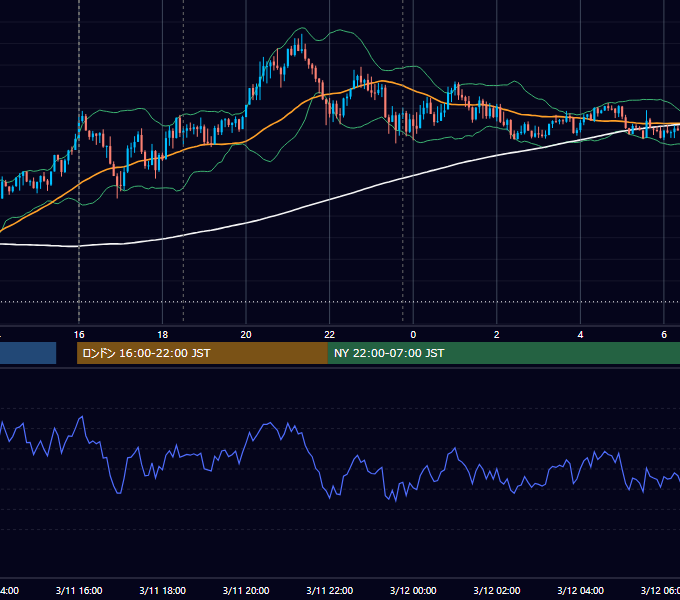This screenshot has height=600, width=680.
Task: Click the 3/12 02:00 date label
Action: click(497, 590)
